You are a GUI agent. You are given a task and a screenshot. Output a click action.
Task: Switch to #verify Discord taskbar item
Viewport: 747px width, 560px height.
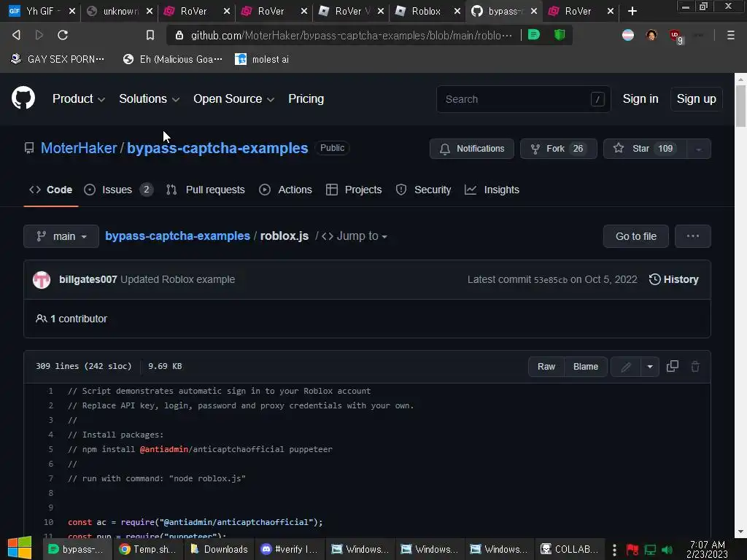point(289,549)
